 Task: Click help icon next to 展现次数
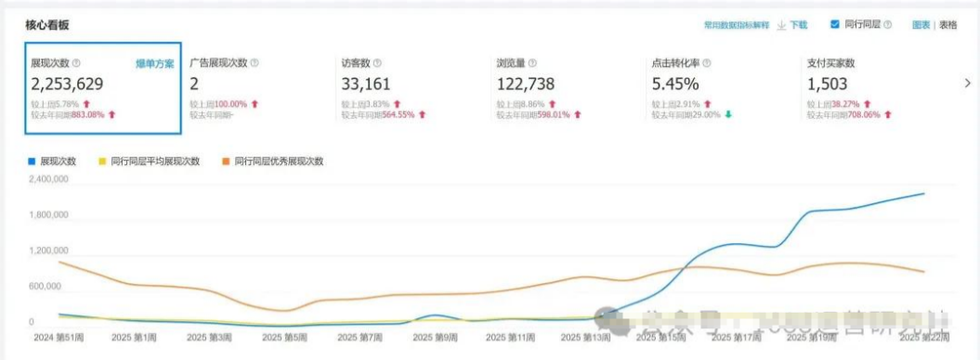76,64
